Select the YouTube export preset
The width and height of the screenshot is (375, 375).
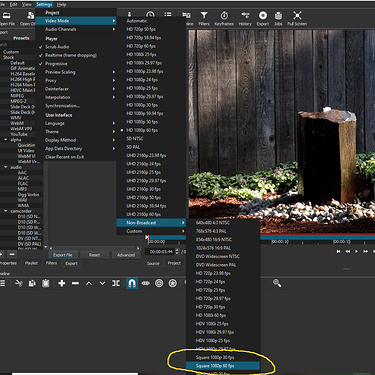pyautogui.click(x=19, y=134)
